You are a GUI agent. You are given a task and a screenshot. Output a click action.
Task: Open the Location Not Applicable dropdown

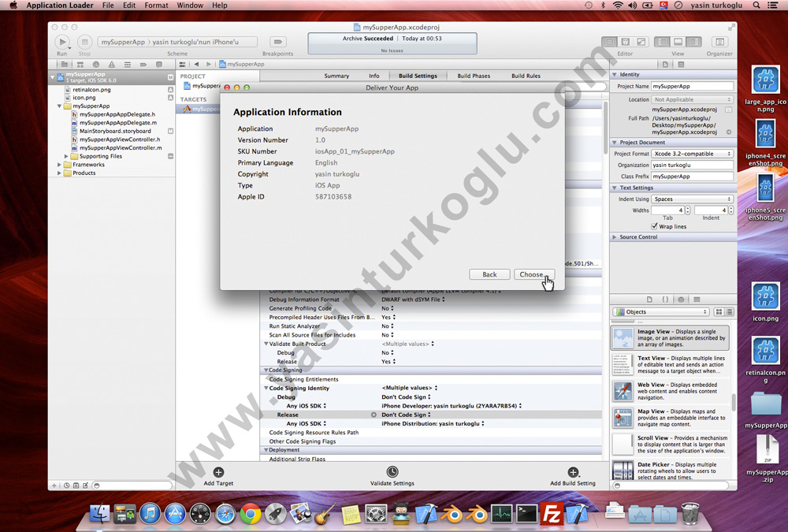[x=692, y=99]
